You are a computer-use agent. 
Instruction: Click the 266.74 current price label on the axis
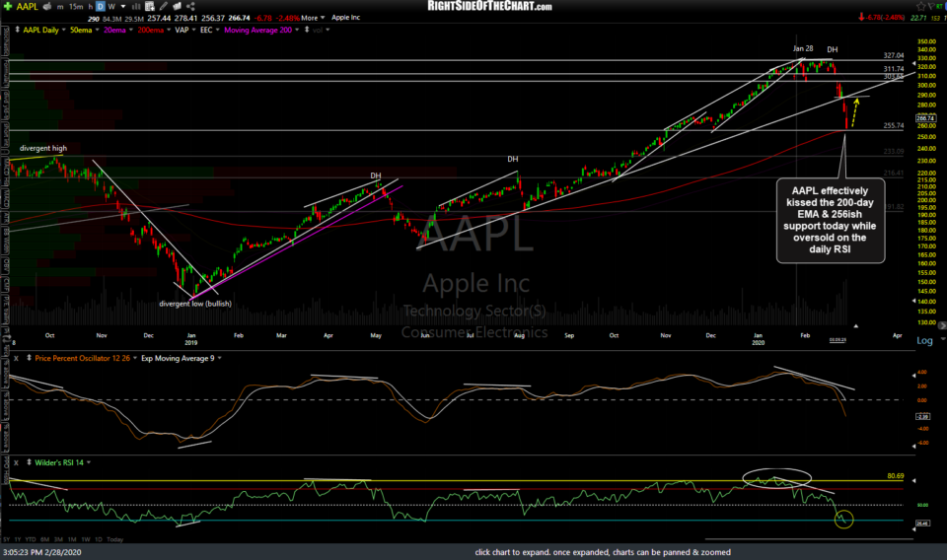click(925, 118)
